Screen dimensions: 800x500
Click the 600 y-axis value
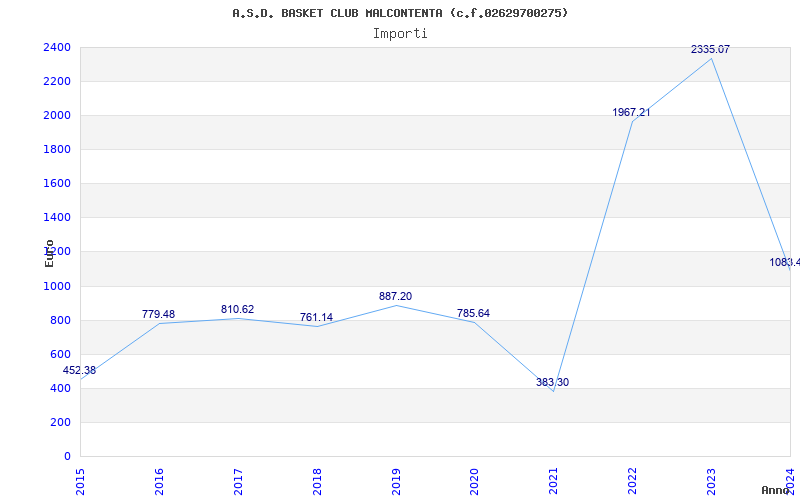point(61,355)
